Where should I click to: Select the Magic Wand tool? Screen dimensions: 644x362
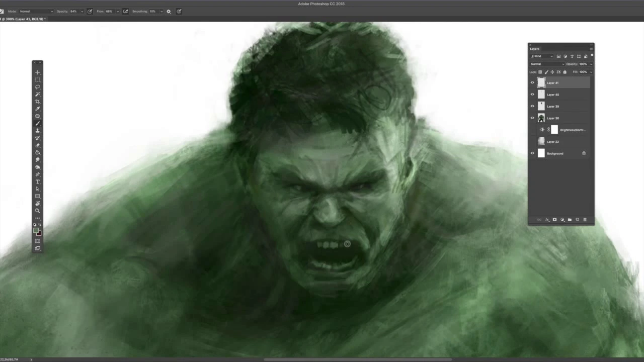tap(38, 94)
